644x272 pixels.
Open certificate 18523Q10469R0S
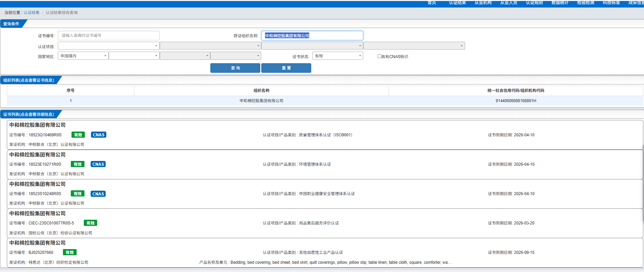tap(45, 135)
